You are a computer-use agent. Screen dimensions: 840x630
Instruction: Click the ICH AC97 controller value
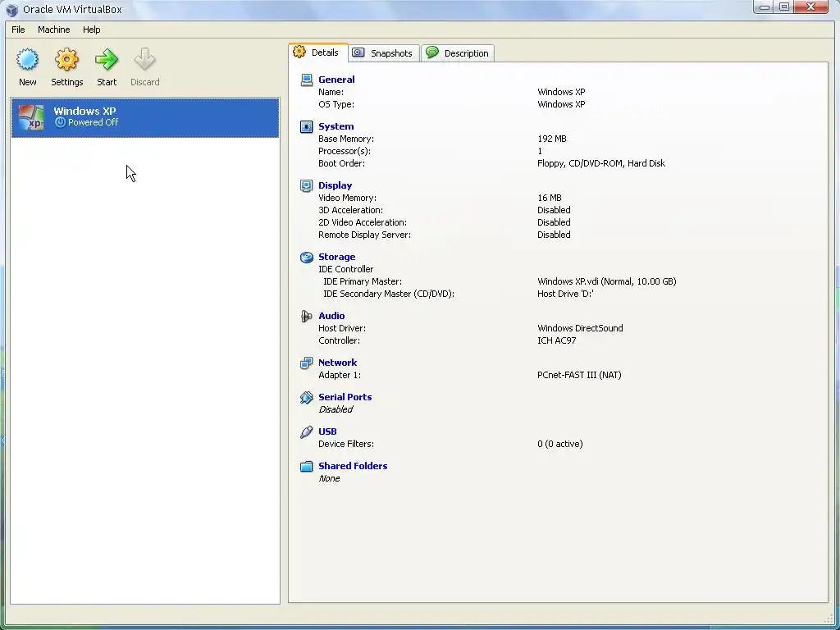point(557,340)
